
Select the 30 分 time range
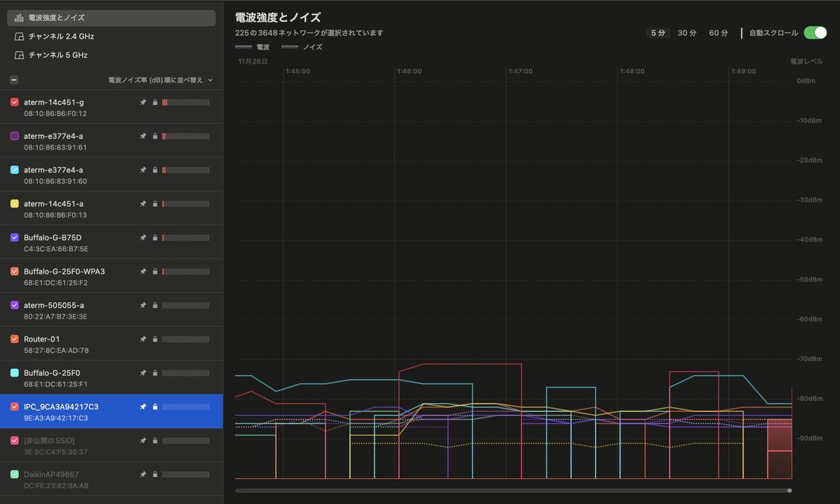tap(687, 33)
